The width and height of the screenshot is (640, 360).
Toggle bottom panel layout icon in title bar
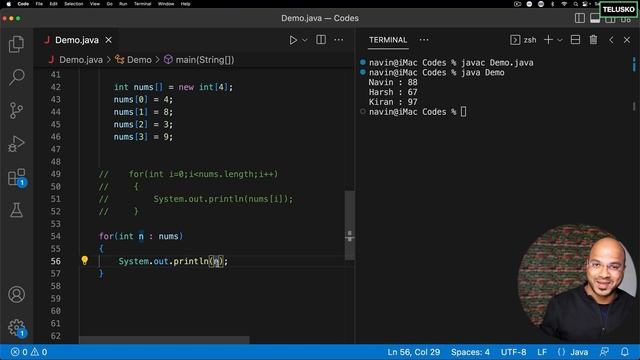click(x=595, y=18)
